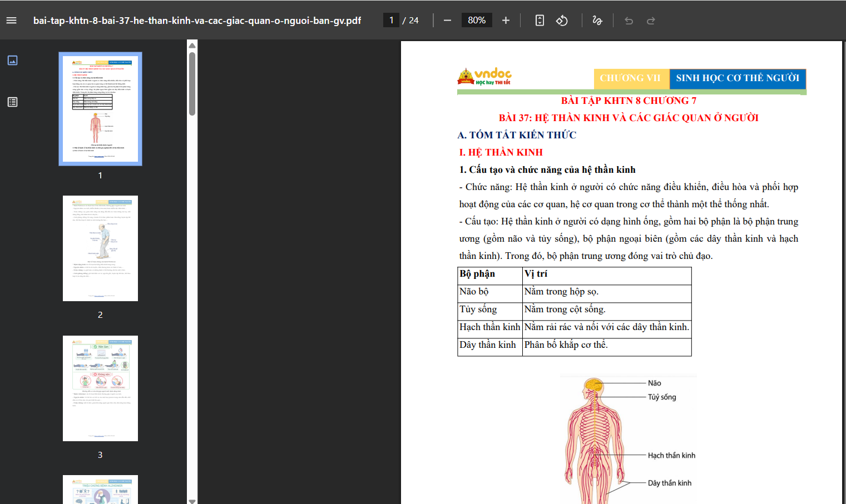The height and width of the screenshot is (504, 846).
Task: Click the thumbnail panel scroll up arrow
Action: [192, 46]
